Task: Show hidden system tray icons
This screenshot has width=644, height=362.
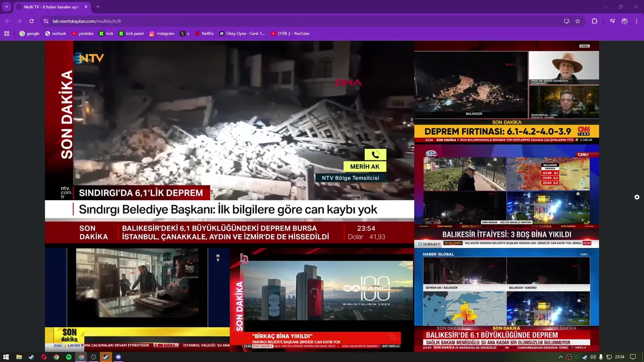Action: (560, 357)
